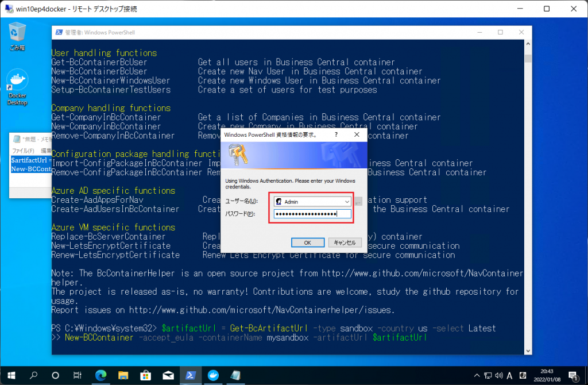Launch the Docker Desktop shortcut
Screen dimensions: 588x385
pos(17,87)
